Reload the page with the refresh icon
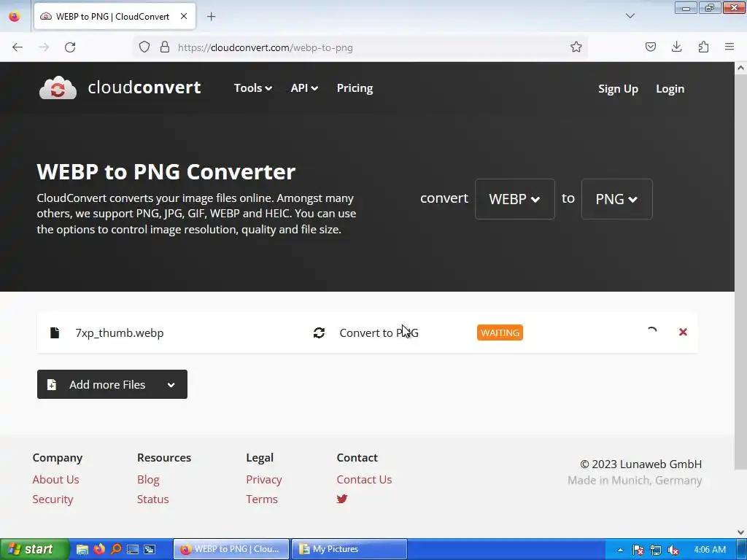The height and width of the screenshot is (560, 747). point(70,47)
